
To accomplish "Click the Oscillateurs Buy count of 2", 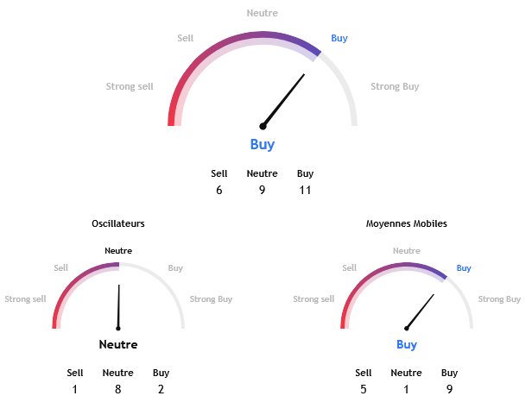I will coord(161,390).
